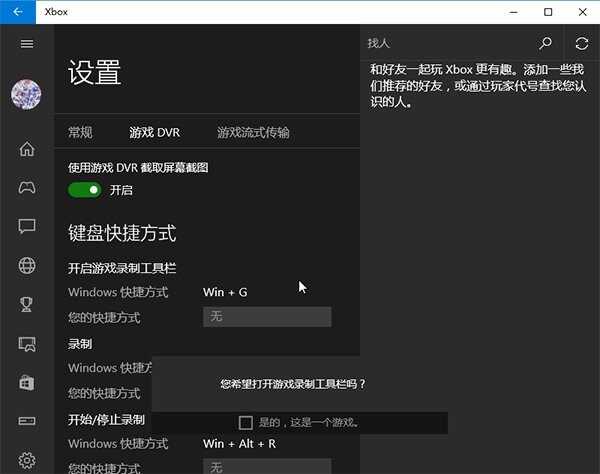Open My Games controller icon
The image size is (600, 474).
pyautogui.click(x=27, y=187)
